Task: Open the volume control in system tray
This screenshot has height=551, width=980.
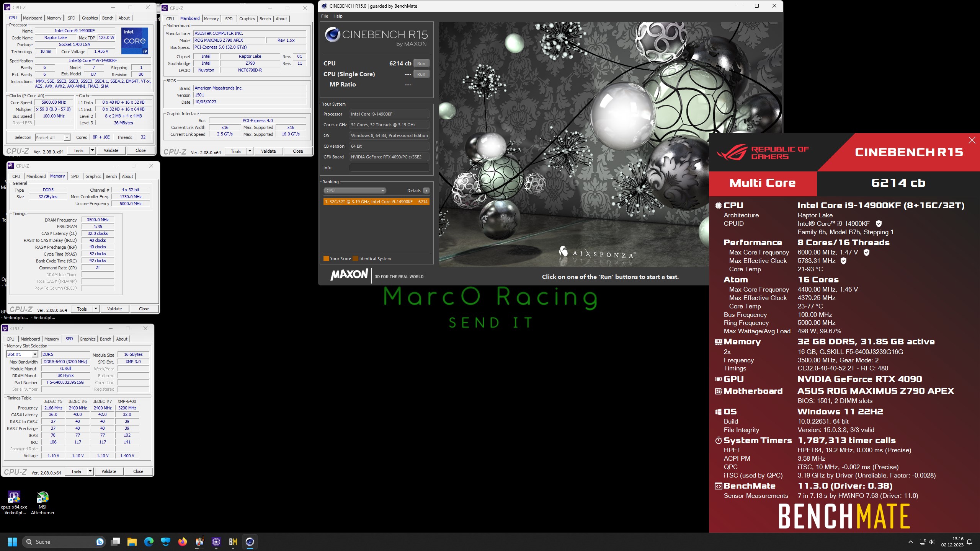Action: tap(932, 542)
